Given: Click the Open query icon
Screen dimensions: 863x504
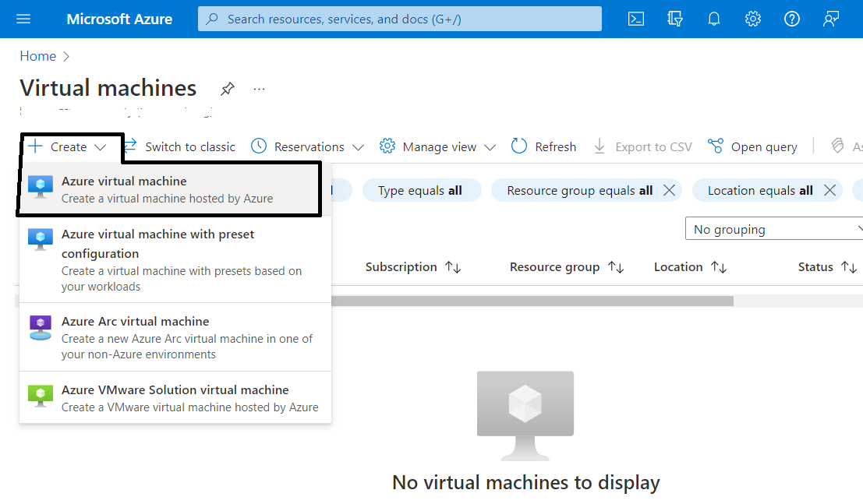Looking at the screenshot, I should pyautogui.click(x=716, y=146).
